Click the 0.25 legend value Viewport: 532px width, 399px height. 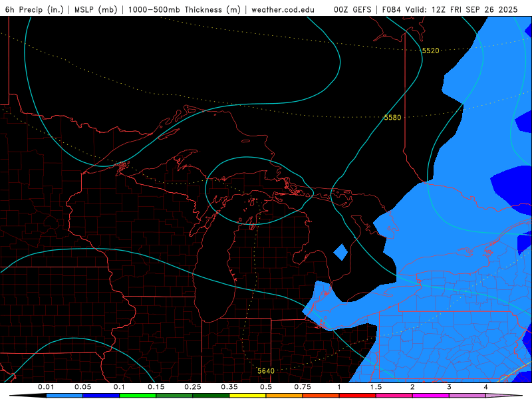click(193, 387)
